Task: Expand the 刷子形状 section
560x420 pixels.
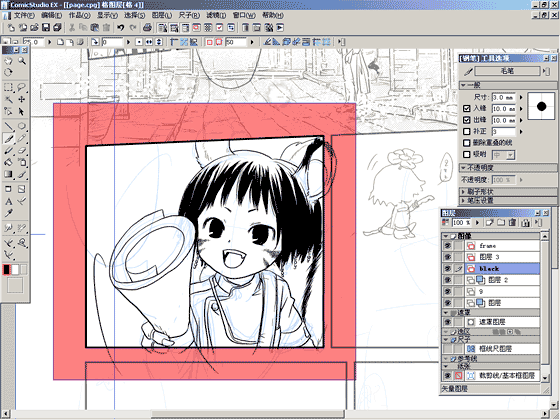Action: 463,192
